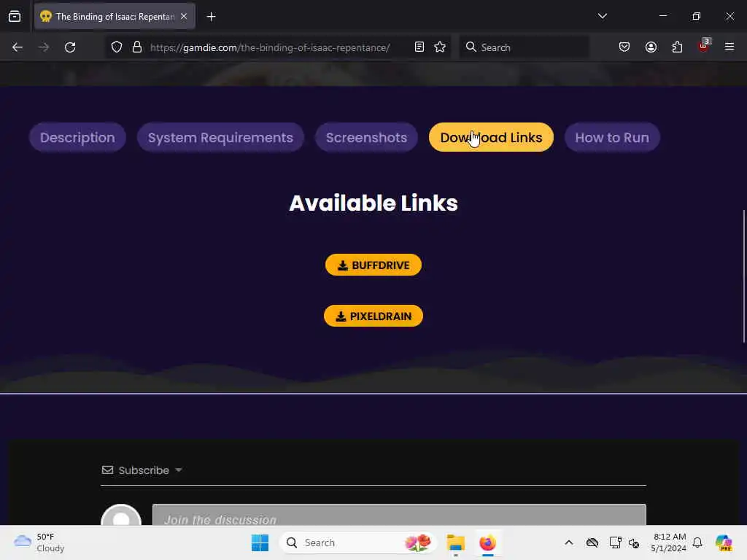Switch to the Screenshots tab
747x560 pixels.
(366, 138)
